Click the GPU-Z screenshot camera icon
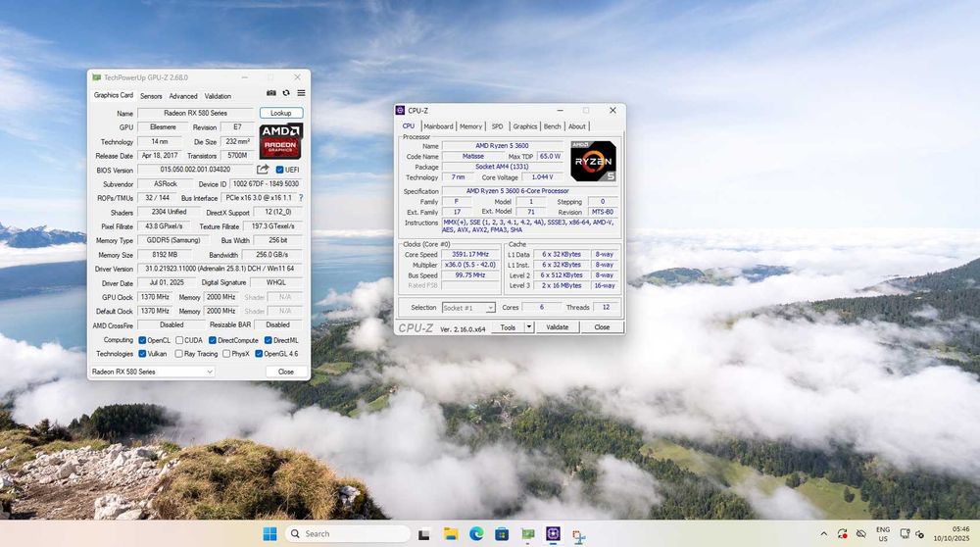 [271, 93]
